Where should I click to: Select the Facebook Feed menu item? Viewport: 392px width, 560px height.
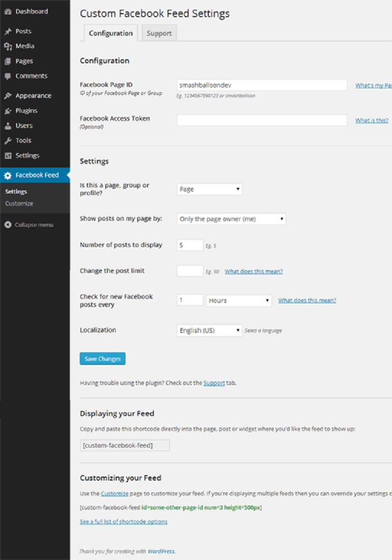(x=35, y=176)
